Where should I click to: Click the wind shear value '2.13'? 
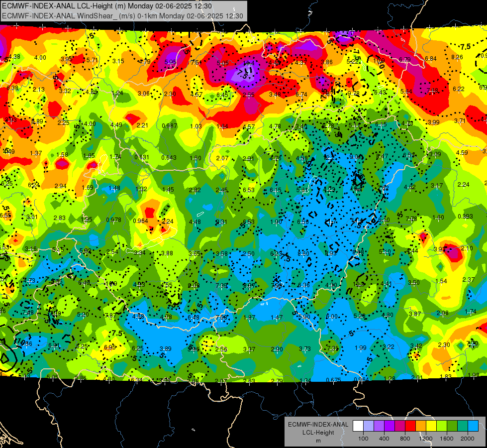pyautogui.click(x=39, y=89)
